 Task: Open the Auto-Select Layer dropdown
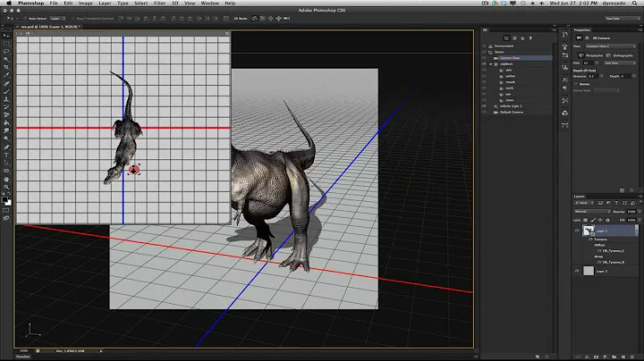(x=57, y=19)
